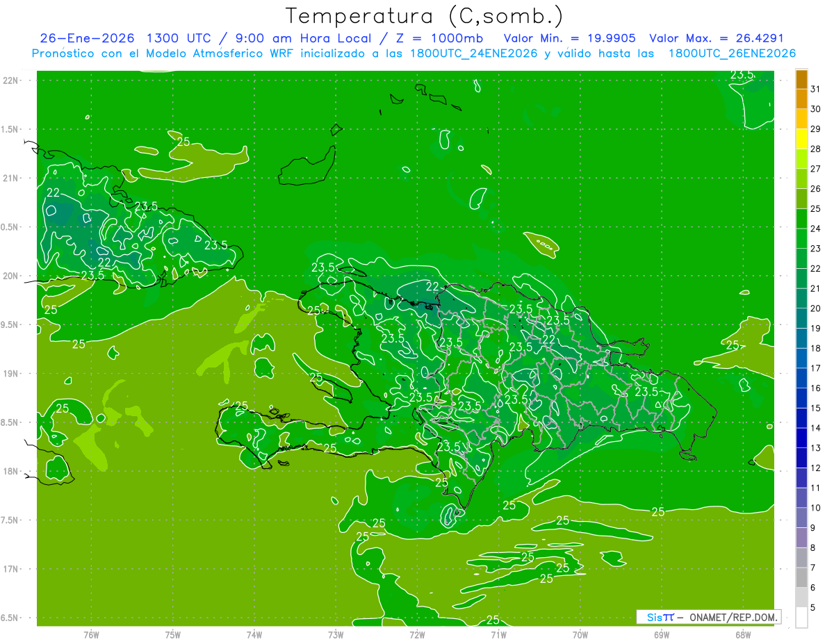
Task: Click the '17N' latitude axis label
Action: 11,569
